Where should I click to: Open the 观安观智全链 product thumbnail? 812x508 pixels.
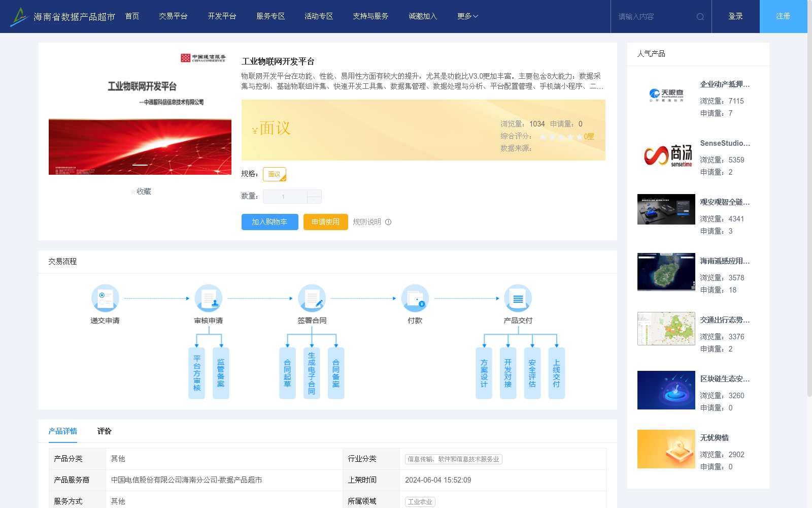point(666,209)
